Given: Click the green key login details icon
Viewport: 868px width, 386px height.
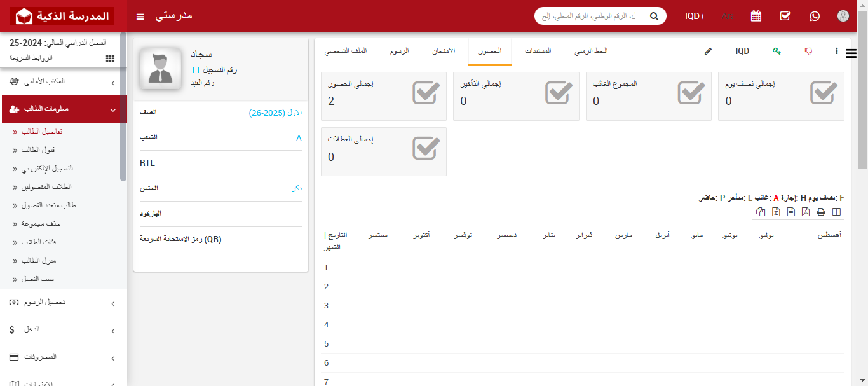Looking at the screenshot, I should 776,51.
